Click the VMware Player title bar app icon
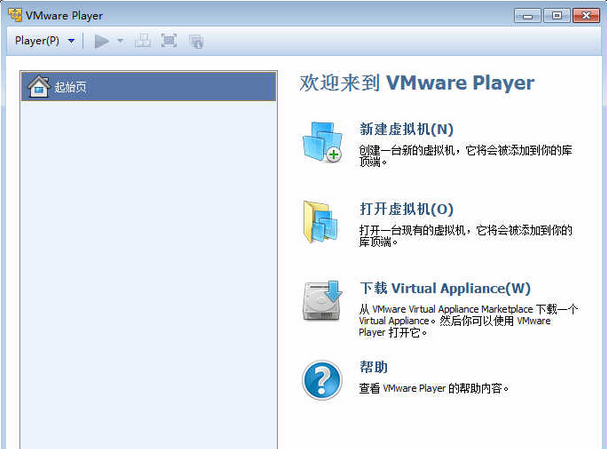Screen dimensions: 607x449 coord(14,14)
